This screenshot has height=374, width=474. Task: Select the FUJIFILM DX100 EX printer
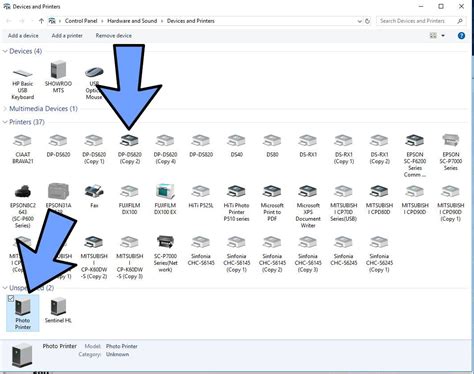tap(165, 198)
